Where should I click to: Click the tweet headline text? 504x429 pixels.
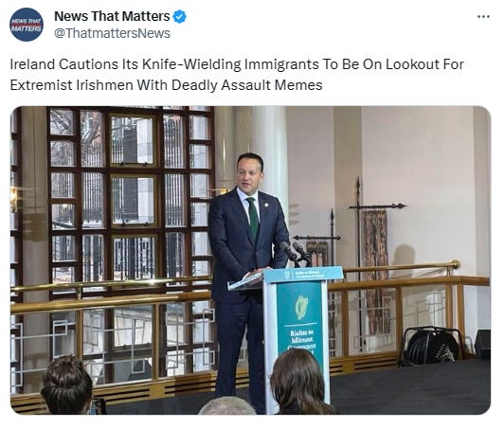tap(237, 75)
